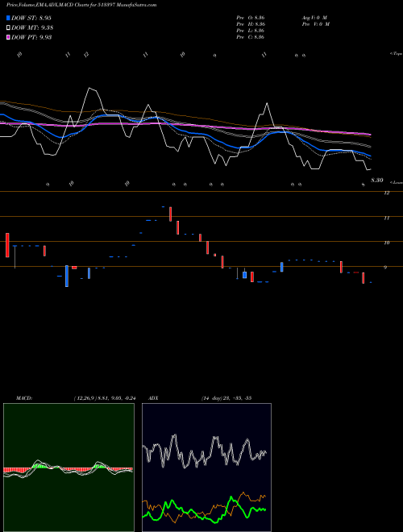Click the 'MACD:' panel label
This screenshot has height=532, width=403.
[24, 398]
